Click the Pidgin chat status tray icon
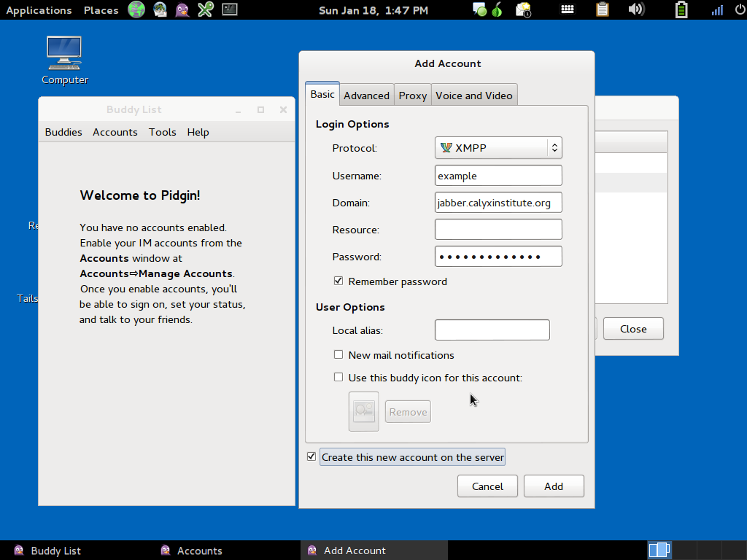This screenshot has width=747, height=560. tap(479, 10)
